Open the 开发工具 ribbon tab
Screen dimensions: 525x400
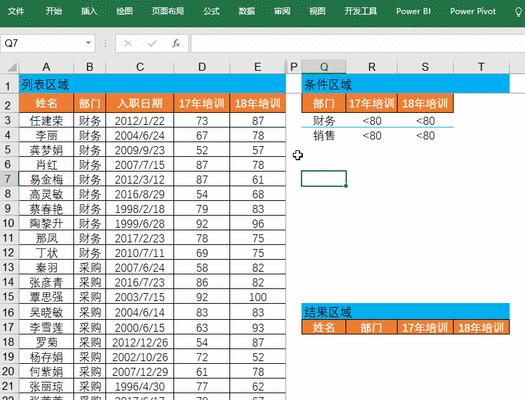coord(361,11)
